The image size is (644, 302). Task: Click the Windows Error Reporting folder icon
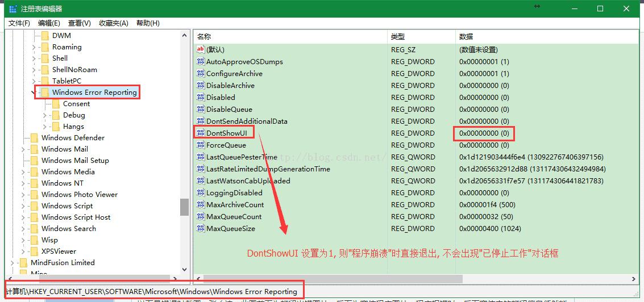(45, 93)
